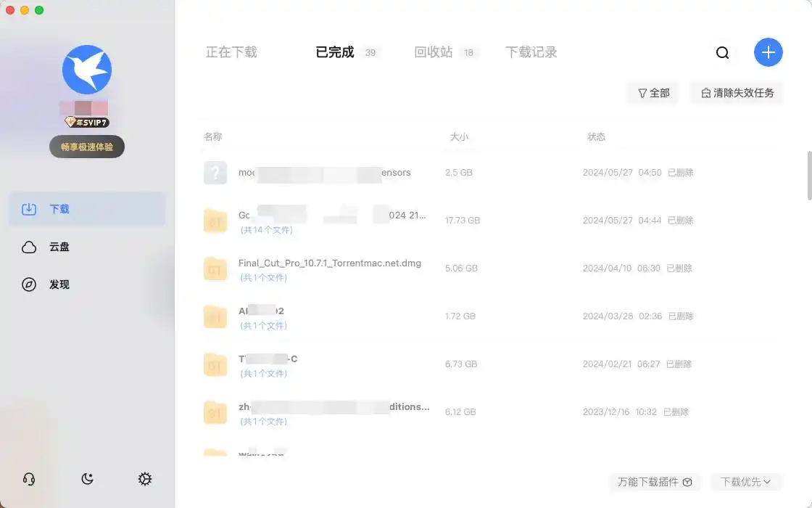Toggle dark mode with the moon icon
Viewport: 812px width, 508px height.
[x=87, y=479]
